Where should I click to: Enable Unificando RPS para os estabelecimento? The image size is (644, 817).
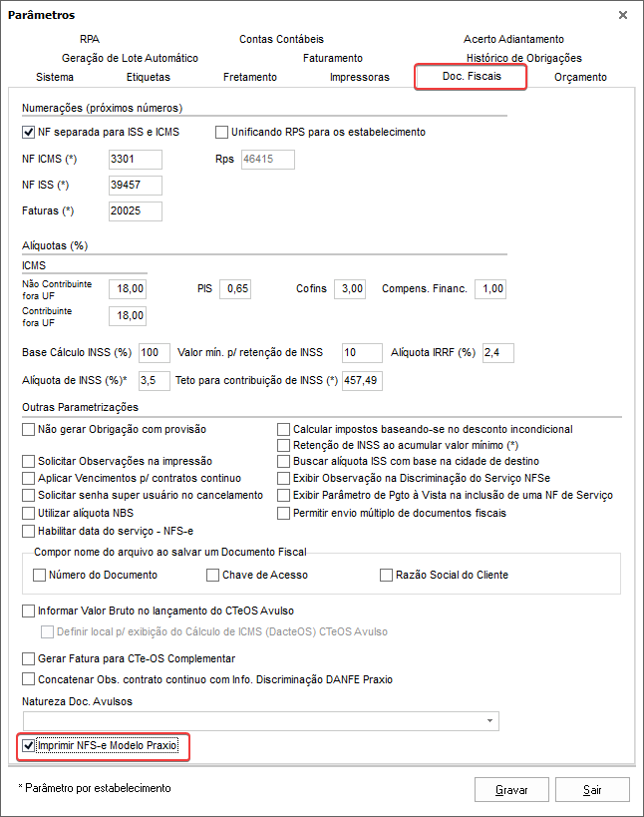pos(221,133)
